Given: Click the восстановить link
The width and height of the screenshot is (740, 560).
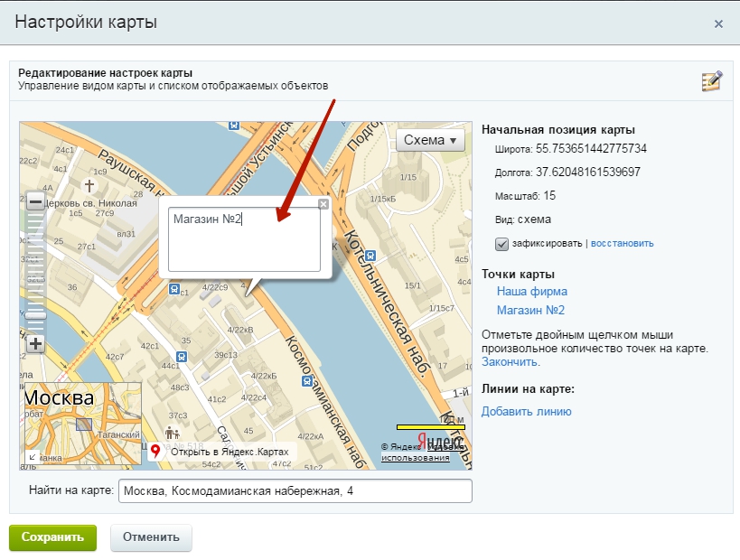Looking at the screenshot, I should point(623,244).
